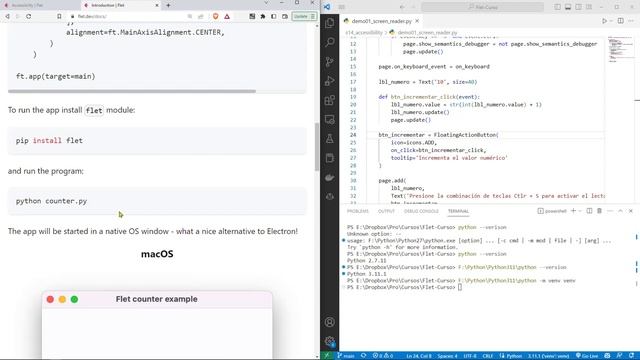Expand the new terminal launch profile dropdown
The image size is (640, 360).
580,211
